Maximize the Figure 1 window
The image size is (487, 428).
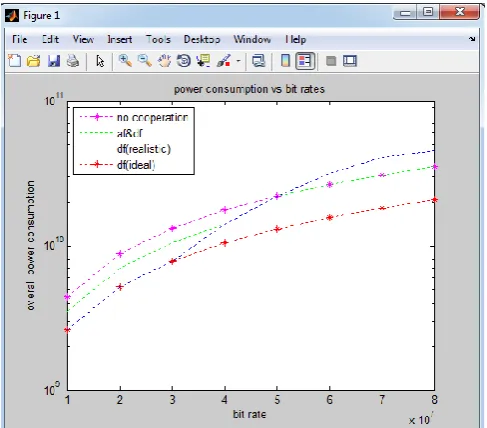pos(428,13)
